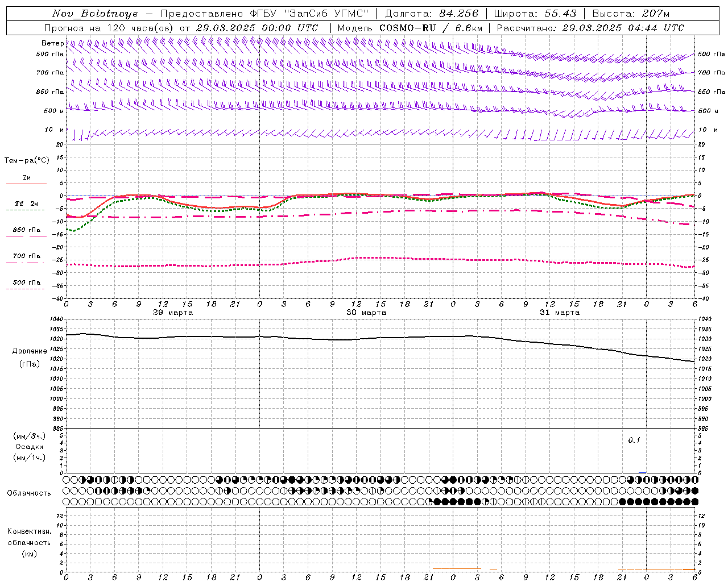
Task: Click the Модель COSMO-RU / 6.6км text
Action: [x=410, y=28]
